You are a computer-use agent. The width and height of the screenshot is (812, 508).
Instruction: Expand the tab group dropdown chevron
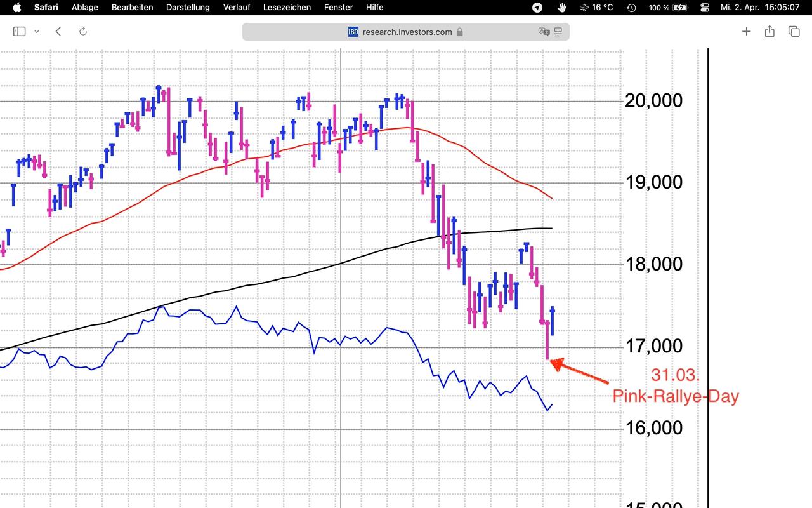pyautogui.click(x=37, y=32)
